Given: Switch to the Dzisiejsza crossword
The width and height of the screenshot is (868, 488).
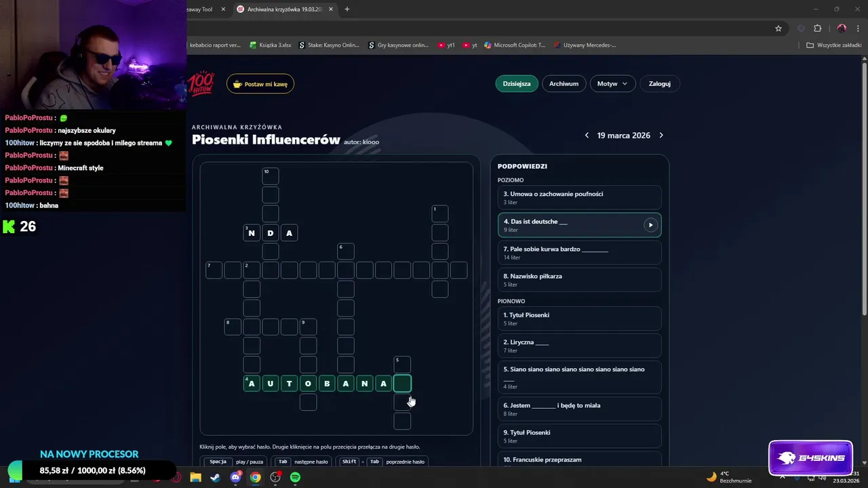Looking at the screenshot, I should coord(517,83).
